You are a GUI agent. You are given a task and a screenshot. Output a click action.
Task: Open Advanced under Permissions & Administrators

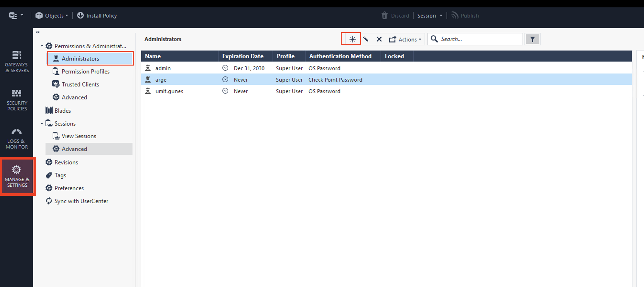pyautogui.click(x=70, y=97)
